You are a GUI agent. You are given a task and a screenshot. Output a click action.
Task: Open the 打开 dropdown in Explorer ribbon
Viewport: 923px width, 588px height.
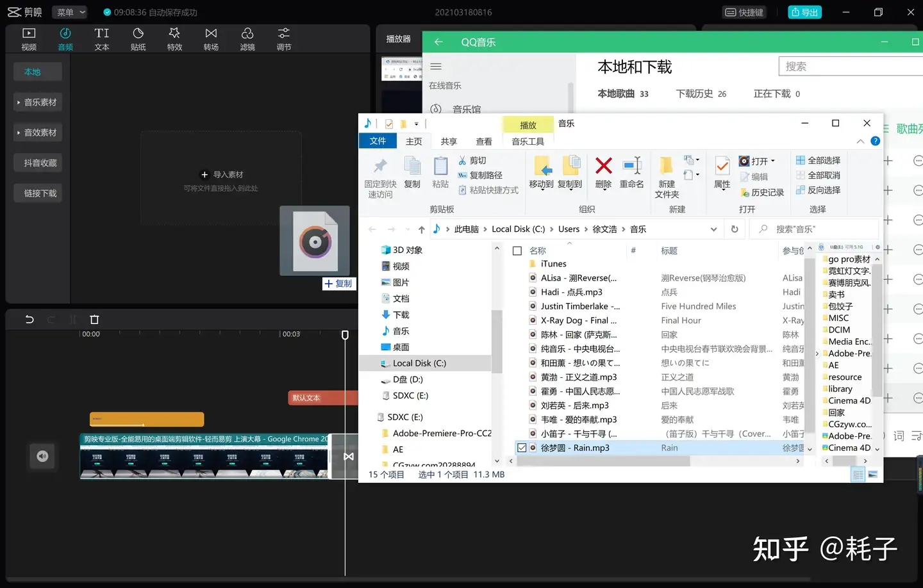click(x=758, y=161)
